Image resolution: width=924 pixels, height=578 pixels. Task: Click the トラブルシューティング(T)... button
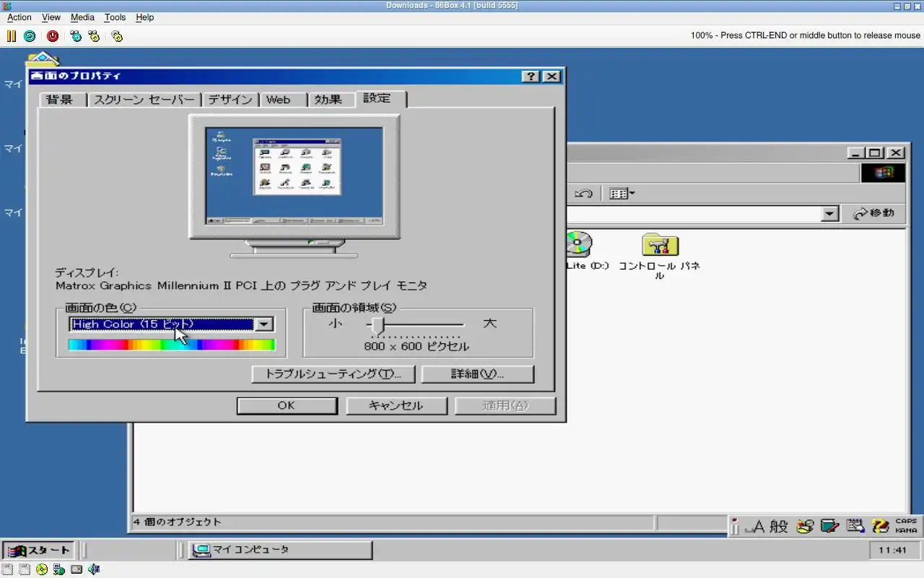333,374
